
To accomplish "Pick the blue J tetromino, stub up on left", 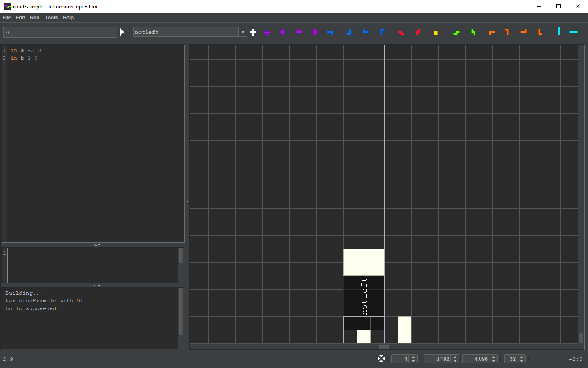I will (366, 31).
